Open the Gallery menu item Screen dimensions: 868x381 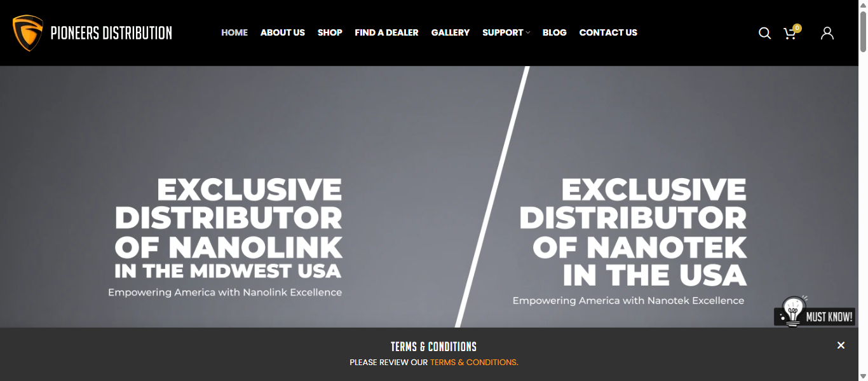tap(451, 32)
